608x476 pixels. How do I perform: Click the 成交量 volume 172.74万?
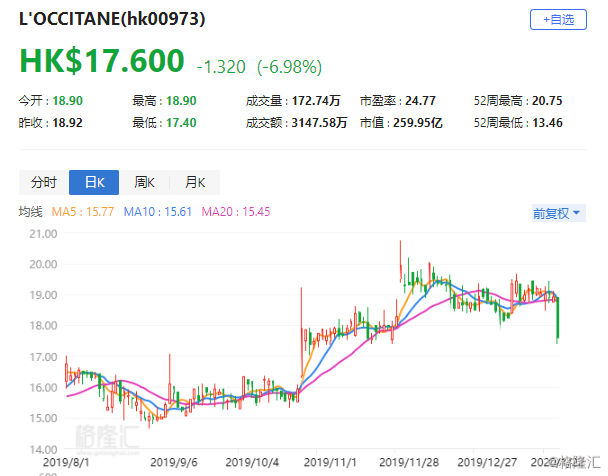point(316,101)
